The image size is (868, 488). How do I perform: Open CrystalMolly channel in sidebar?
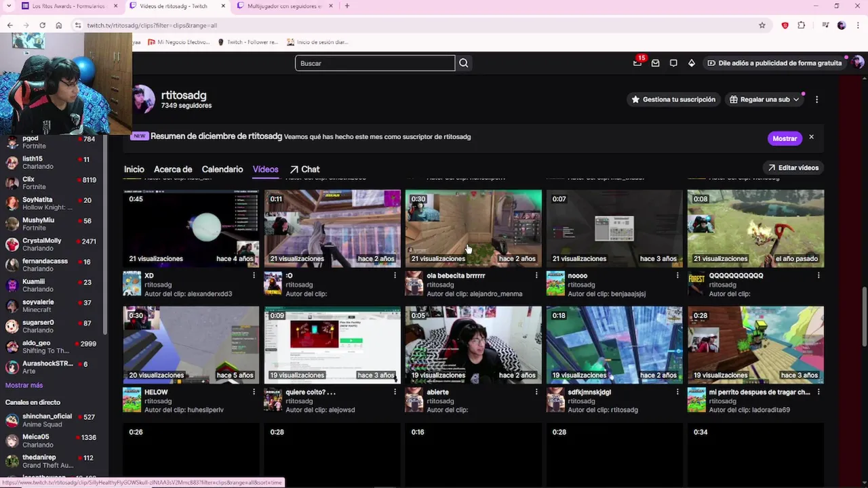tap(51, 245)
